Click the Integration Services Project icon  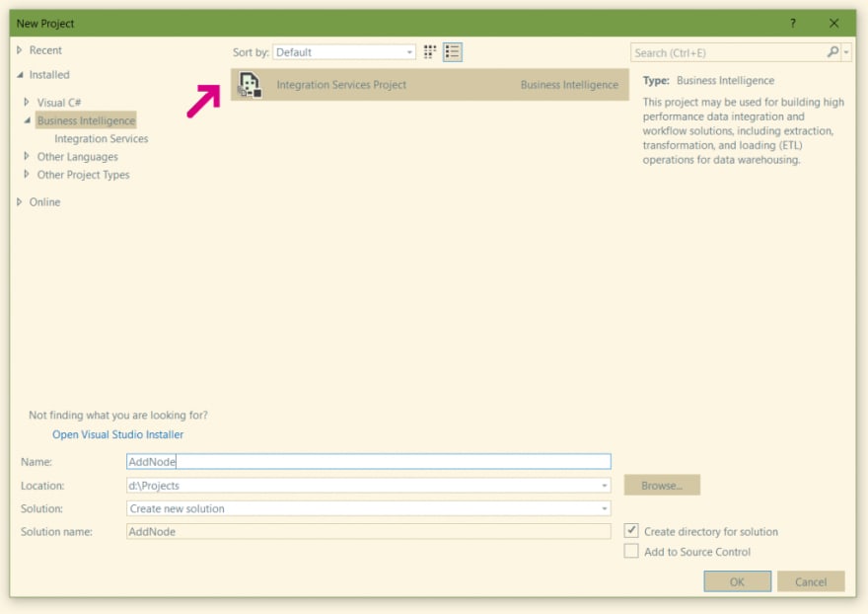250,85
